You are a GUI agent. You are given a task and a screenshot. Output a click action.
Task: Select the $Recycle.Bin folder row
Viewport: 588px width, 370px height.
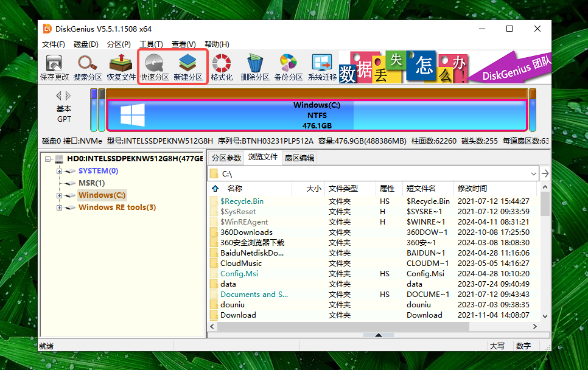click(x=374, y=201)
